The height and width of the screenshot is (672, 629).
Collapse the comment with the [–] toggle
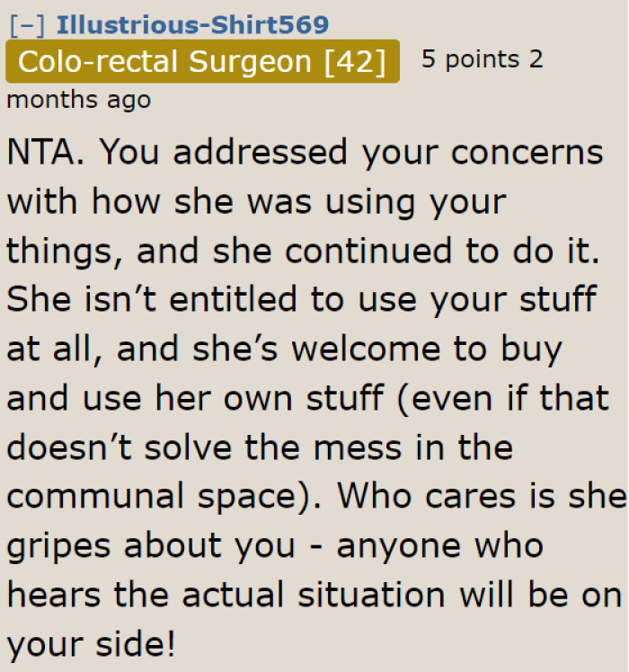click(27, 24)
